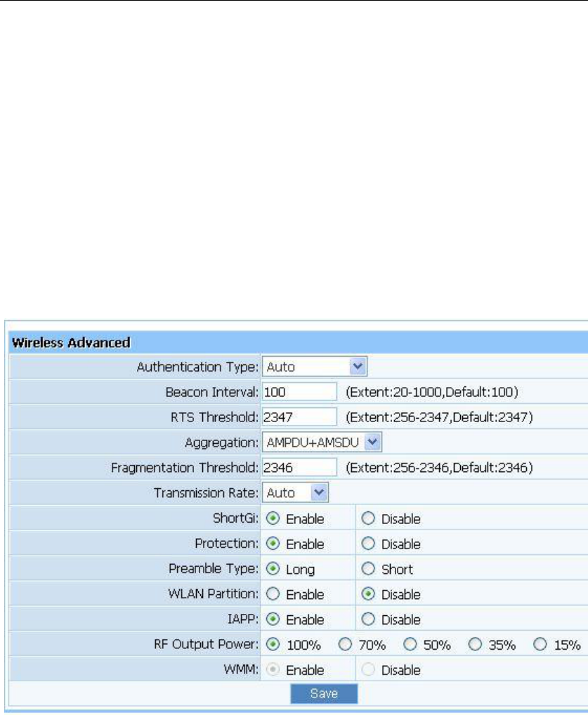Set RF Output Power to 15%
Screen dimensions: 588x715
click(540, 644)
